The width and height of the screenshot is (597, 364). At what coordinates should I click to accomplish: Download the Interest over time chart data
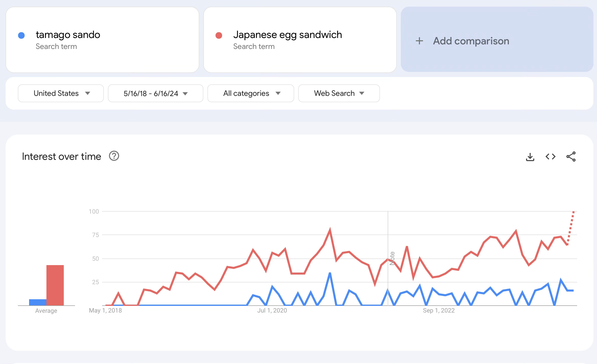pyautogui.click(x=530, y=157)
